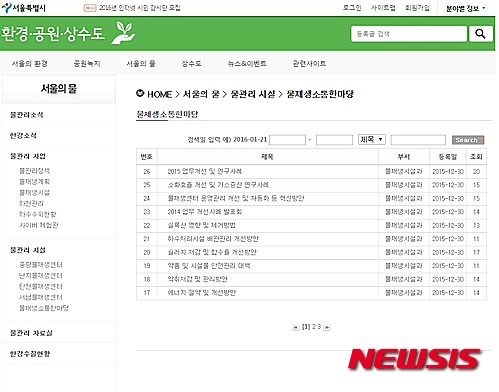This screenshot has height=392, width=499.
Task: Open post 21 about 하수처리시설 배관관리
Action: (213, 239)
